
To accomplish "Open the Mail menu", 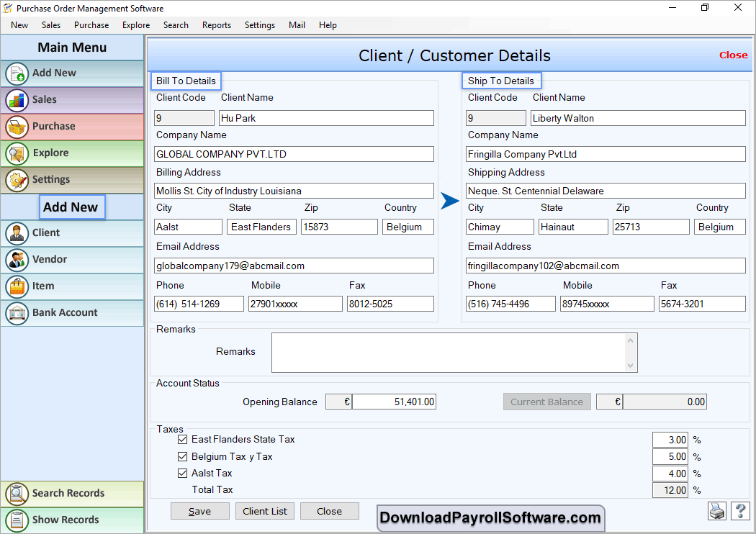I will (297, 24).
